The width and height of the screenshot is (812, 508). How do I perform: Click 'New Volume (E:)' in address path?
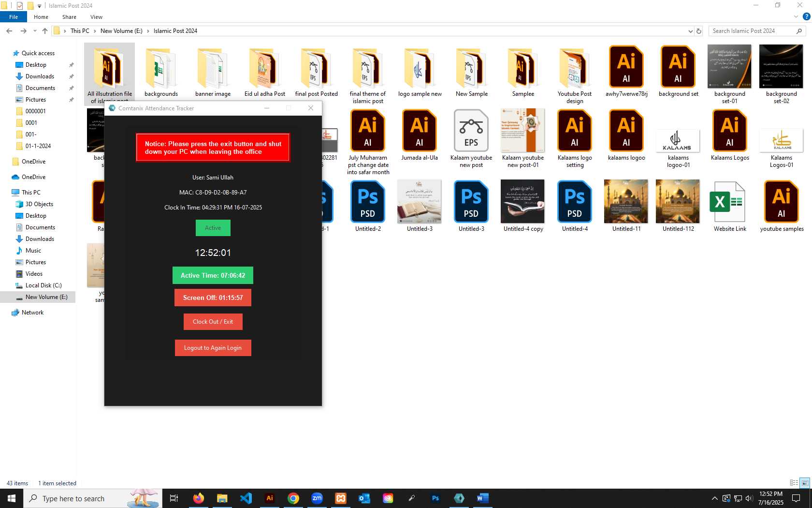[121, 31]
